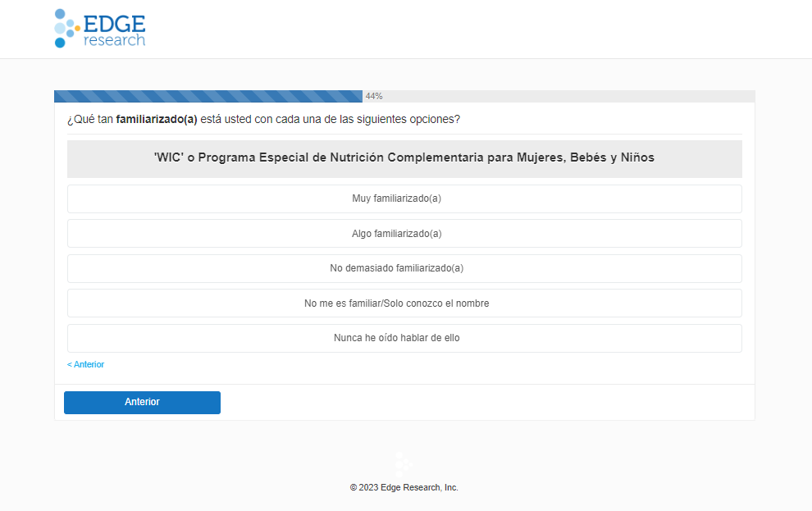The height and width of the screenshot is (511, 812).
Task: Click 'Mujeres, Bebés y Niños' in the heading
Action: [x=586, y=157]
